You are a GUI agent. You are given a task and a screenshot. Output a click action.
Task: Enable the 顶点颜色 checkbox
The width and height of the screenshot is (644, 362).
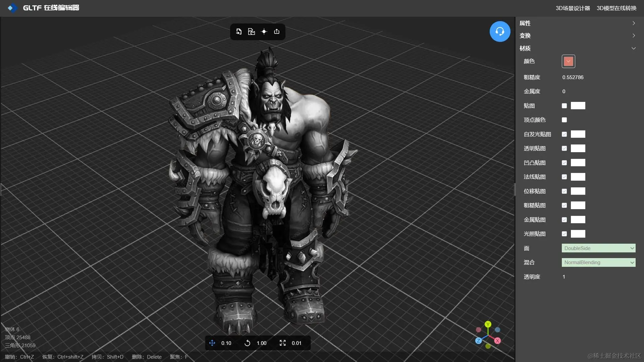(564, 120)
